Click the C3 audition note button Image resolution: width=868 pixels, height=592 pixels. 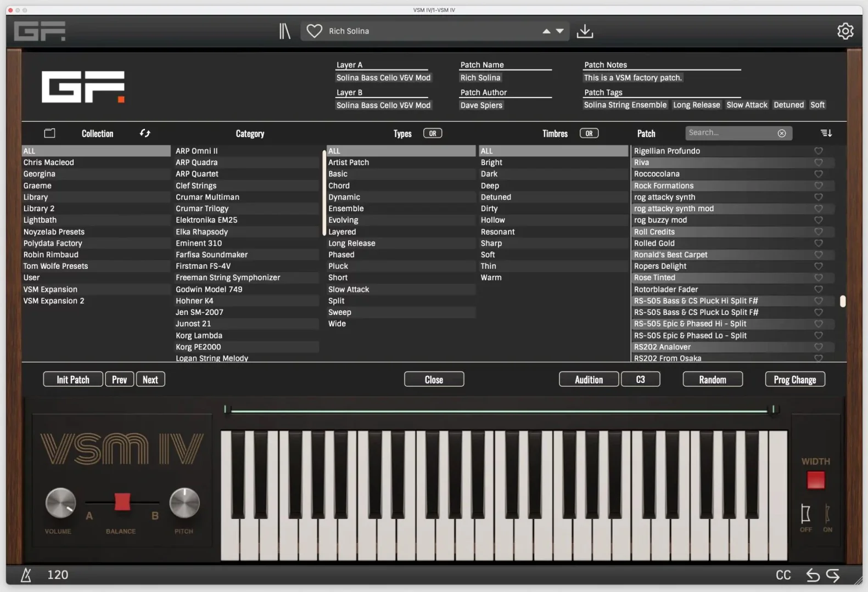point(641,380)
